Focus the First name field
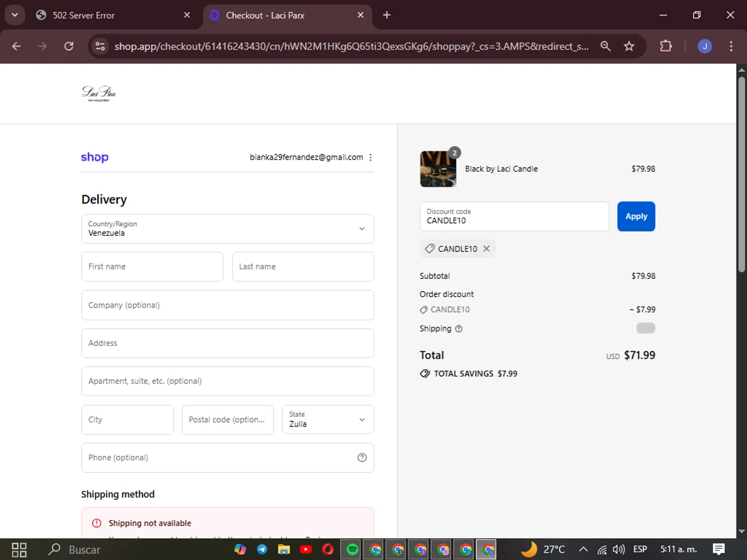Viewport: 747px width, 560px height. (x=152, y=267)
